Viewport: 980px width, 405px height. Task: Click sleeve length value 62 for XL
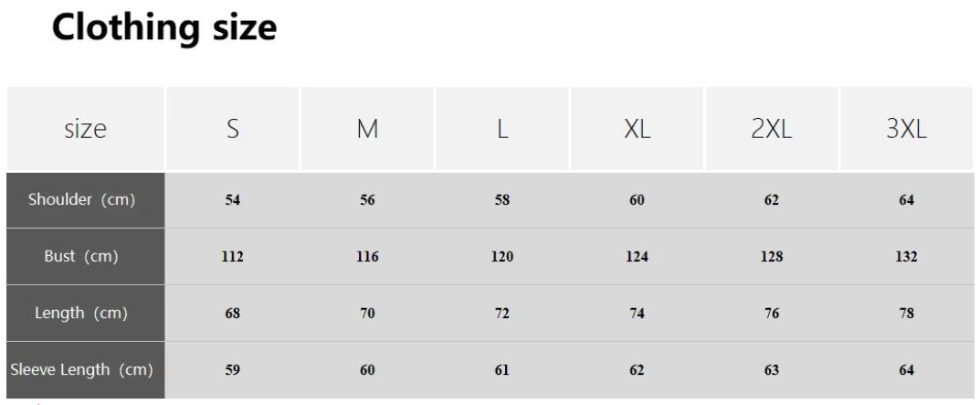(x=637, y=370)
